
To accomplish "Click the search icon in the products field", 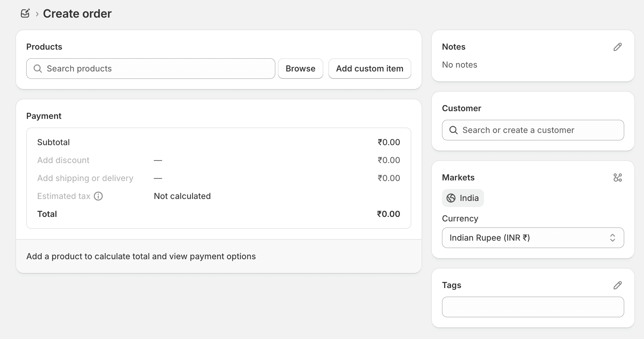I will coord(38,69).
